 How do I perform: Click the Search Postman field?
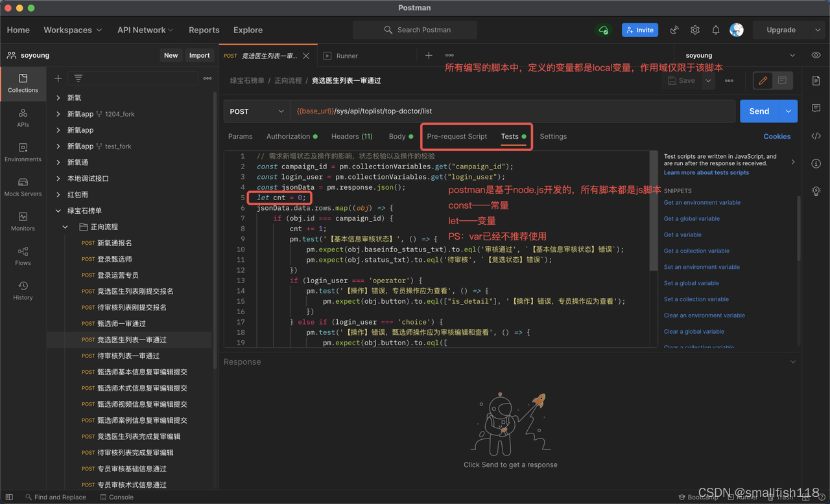[x=415, y=30]
